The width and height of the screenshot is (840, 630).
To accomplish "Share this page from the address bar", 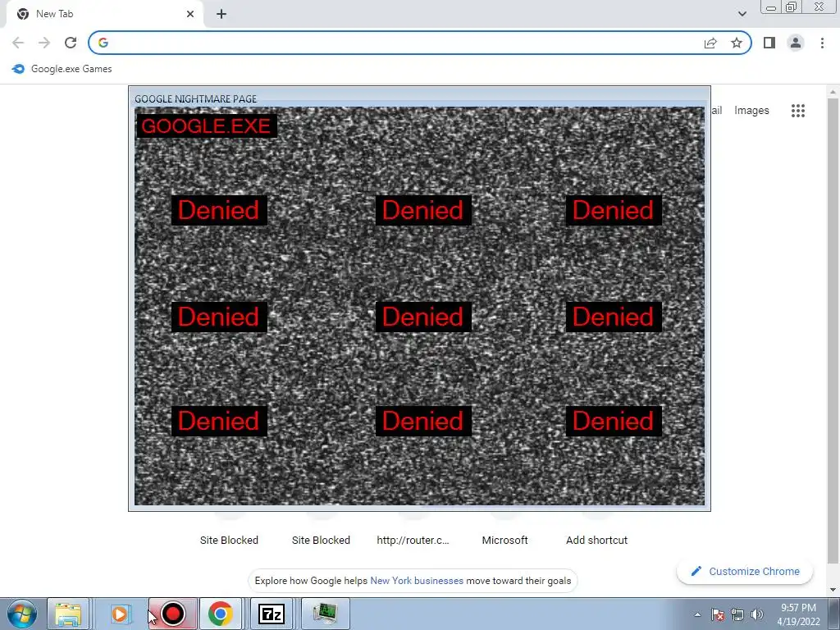I will tap(710, 43).
